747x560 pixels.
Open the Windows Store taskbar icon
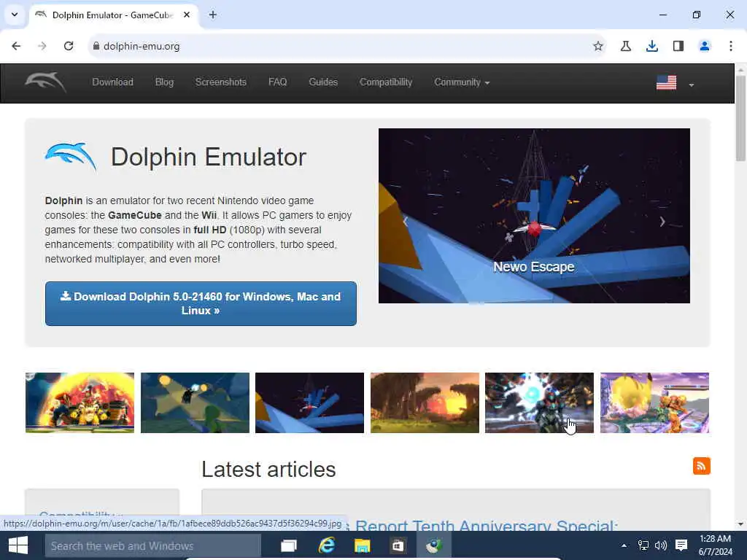pos(398,545)
